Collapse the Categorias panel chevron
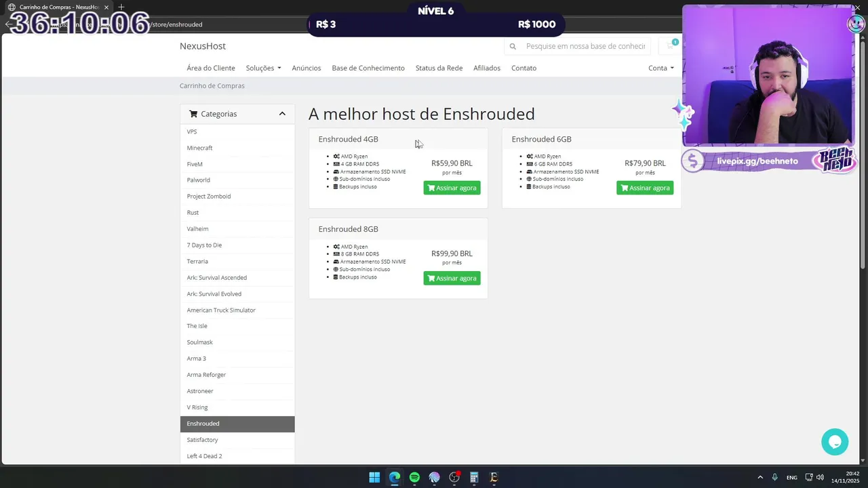This screenshot has height=488, width=868. pyautogui.click(x=282, y=114)
